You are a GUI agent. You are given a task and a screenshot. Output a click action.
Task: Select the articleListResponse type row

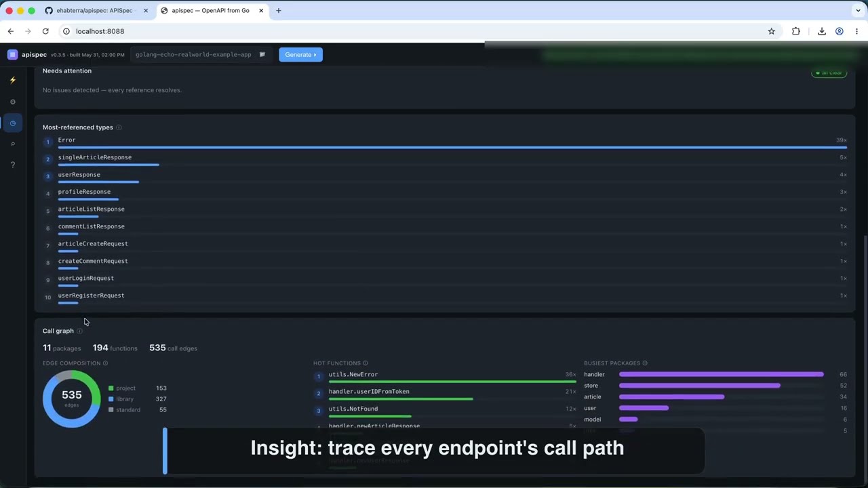click(445, 211)
